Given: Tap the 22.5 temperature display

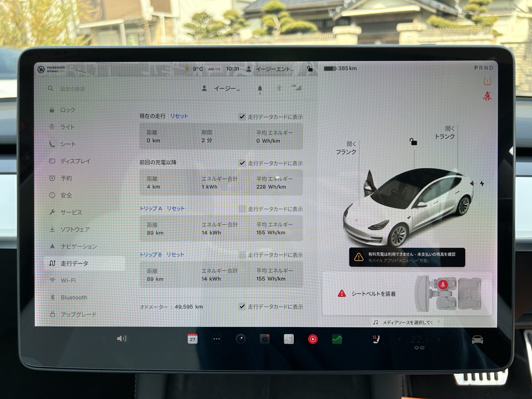Looking at the screenshot, I should 419,340.
